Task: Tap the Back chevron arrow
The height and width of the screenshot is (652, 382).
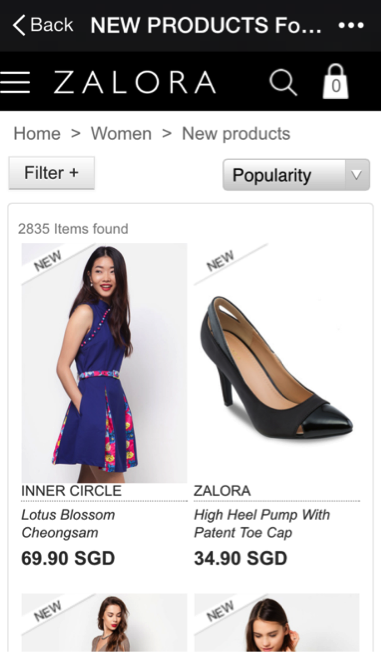Action: [x=19, y=25]
